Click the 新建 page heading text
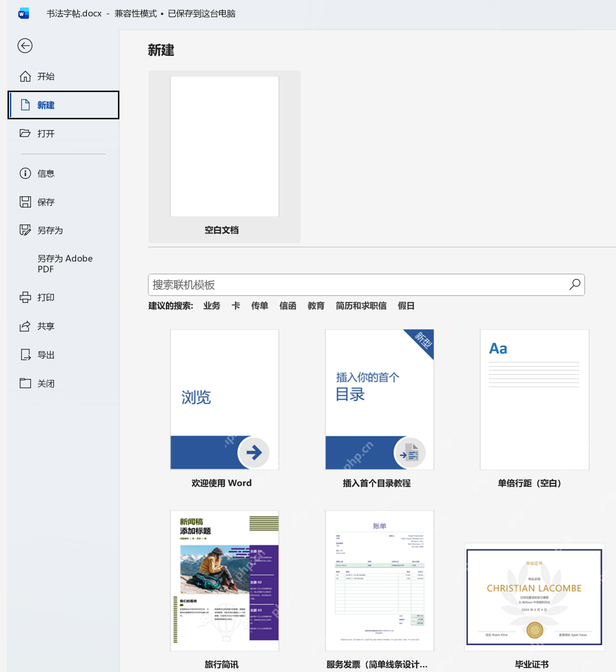The height and width of the screenshot is (672, 616). click(161, 50)
